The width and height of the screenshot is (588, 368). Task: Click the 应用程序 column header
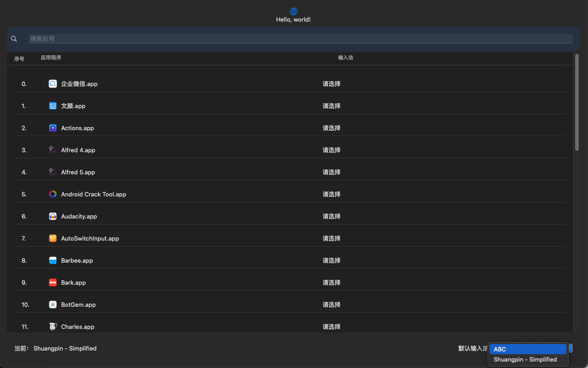point(51,58)
